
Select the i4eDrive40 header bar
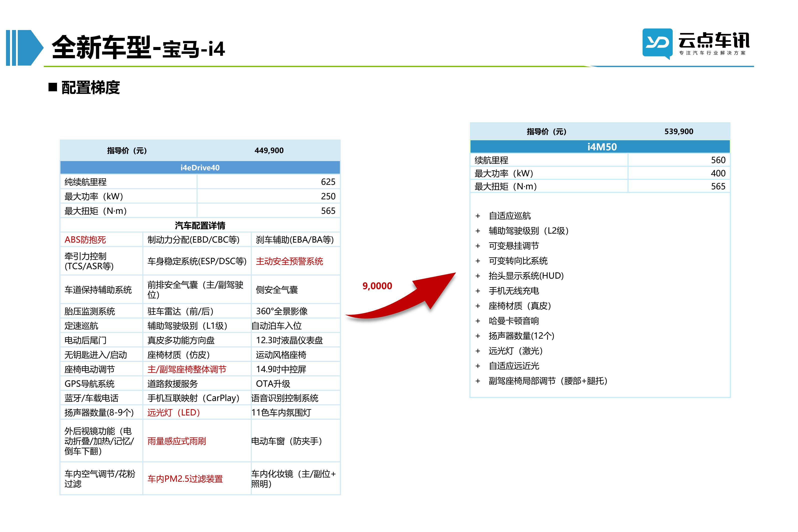point(200,167)
